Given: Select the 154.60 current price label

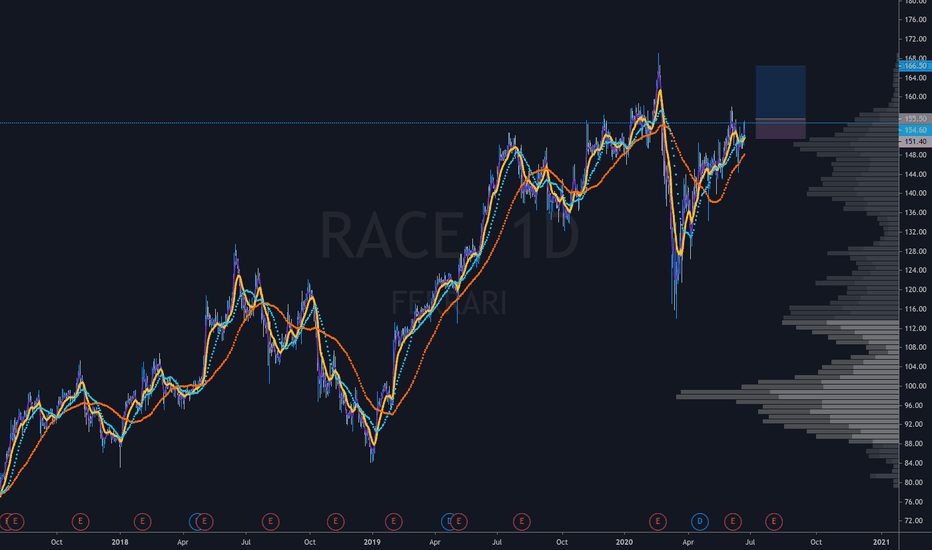Looking at the screenshot, I should point(915,130).
